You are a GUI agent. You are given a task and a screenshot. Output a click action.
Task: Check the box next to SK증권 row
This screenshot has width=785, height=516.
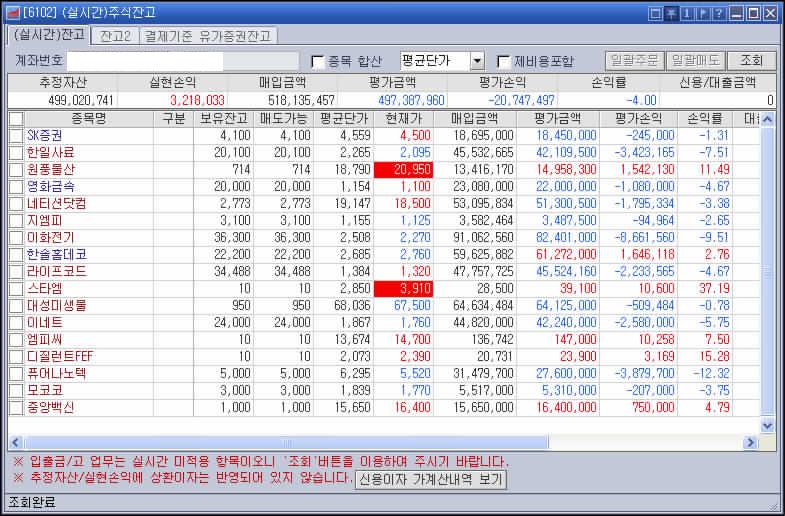click(x=16, y=135)
